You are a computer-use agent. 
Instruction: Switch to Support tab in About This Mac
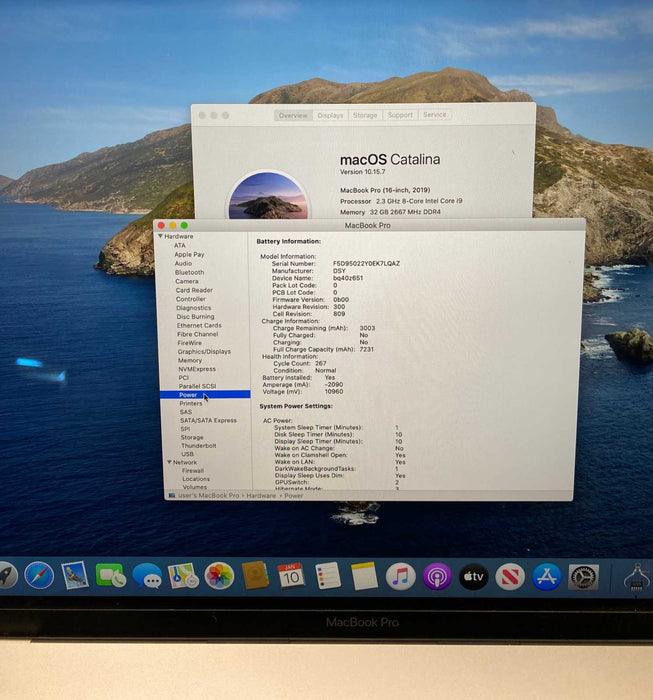[400, 115]
